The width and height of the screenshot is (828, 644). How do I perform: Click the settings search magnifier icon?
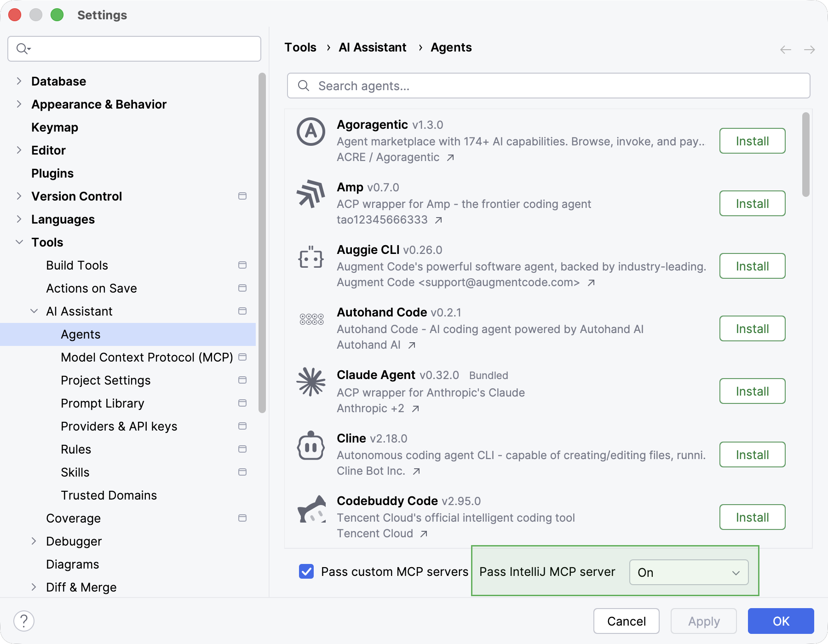[x=23, y=48]
